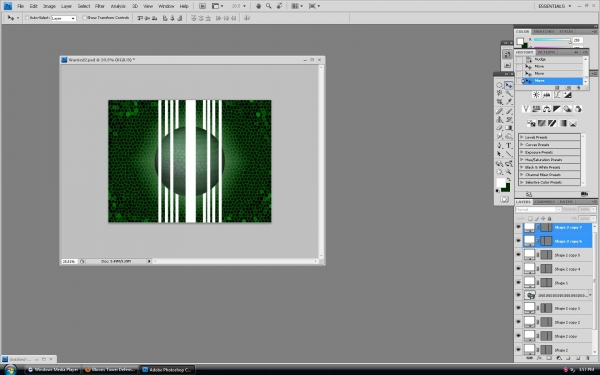Click the Quick Mask mode icon

[x=504, y=199]
